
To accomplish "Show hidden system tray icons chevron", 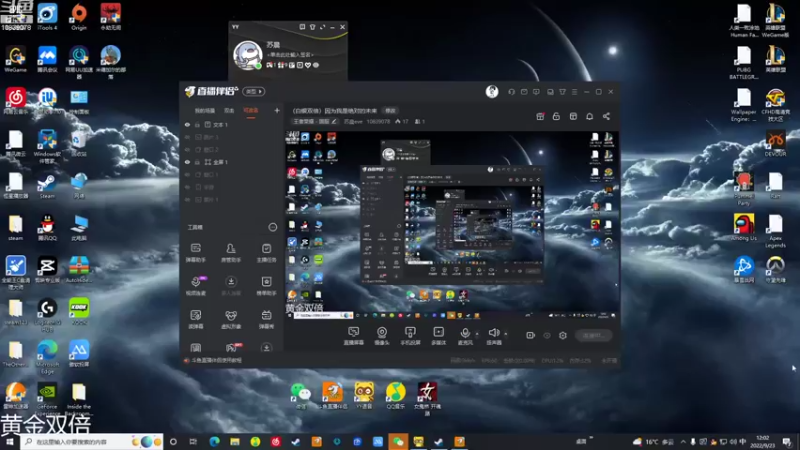I will click(x=683, y=442).
